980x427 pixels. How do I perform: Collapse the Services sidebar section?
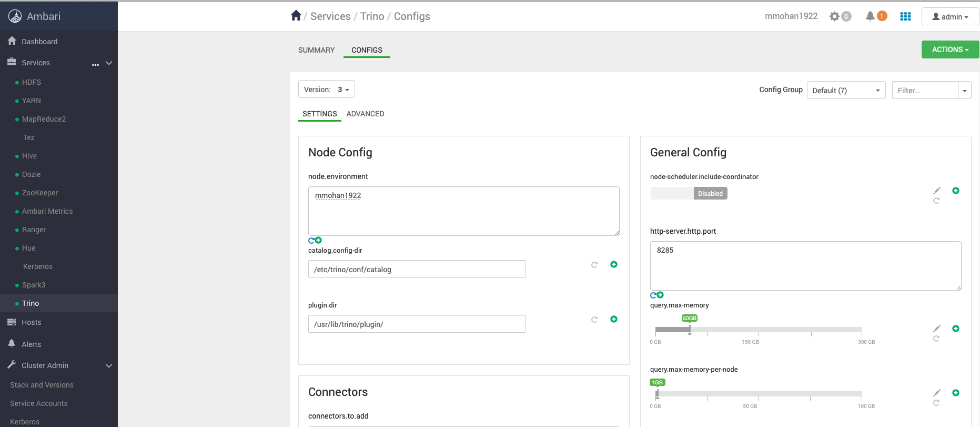pos(109,63)
